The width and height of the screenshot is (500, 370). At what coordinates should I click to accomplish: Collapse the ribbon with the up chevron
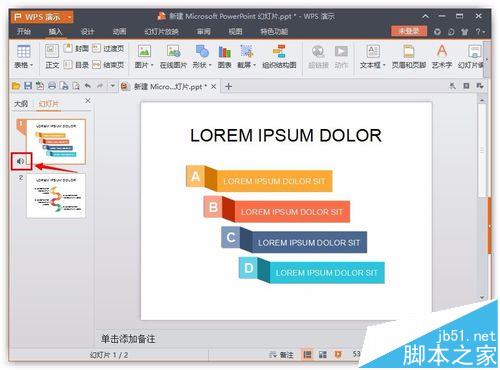click(x=426, y=16)
